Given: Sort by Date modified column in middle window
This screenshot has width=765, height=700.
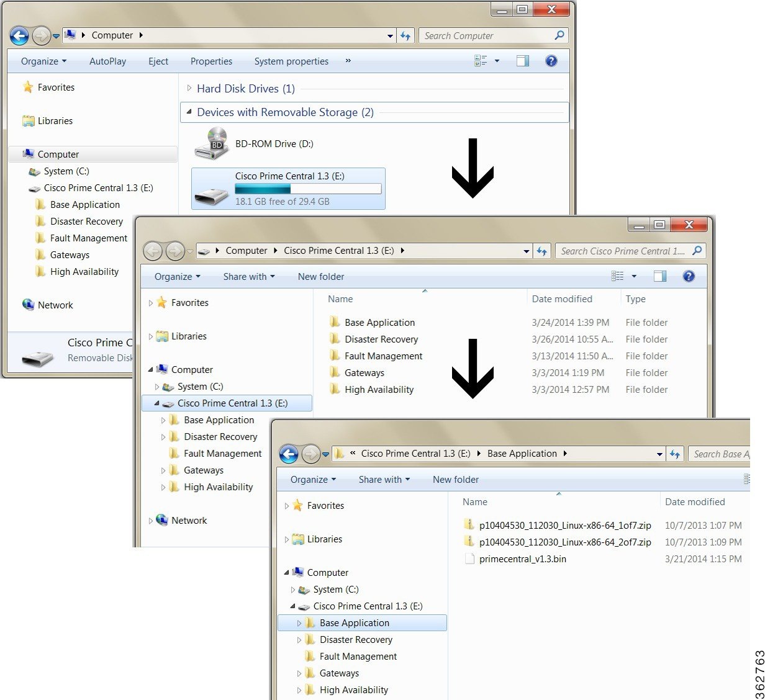Looking at the screenshot, I should (x=562, y=298).
